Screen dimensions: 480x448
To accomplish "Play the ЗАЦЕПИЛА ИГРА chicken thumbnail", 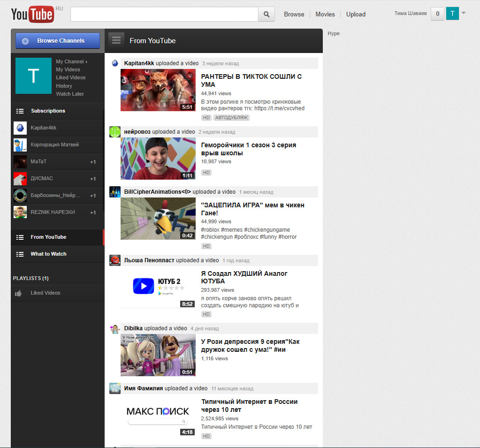I will coord(158,219).
